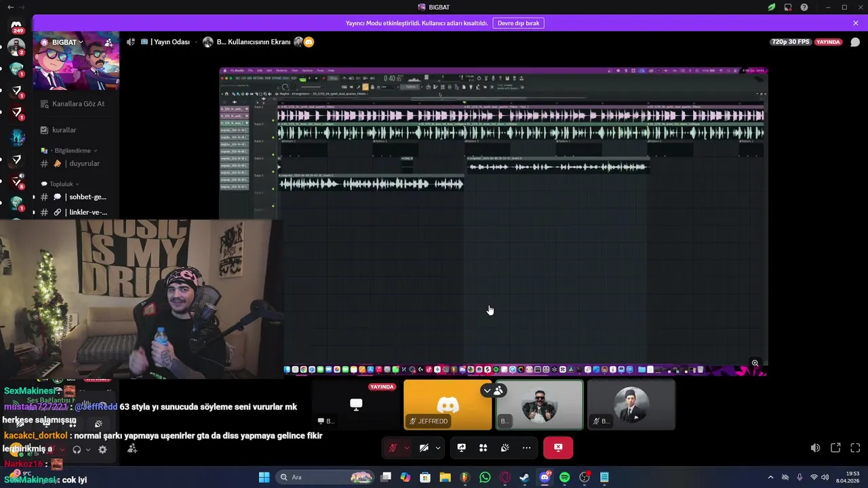Open Discord direct messages home icon
Image resolution: width=868 pixels, height=488 pixels.
(x=16, y=24)
